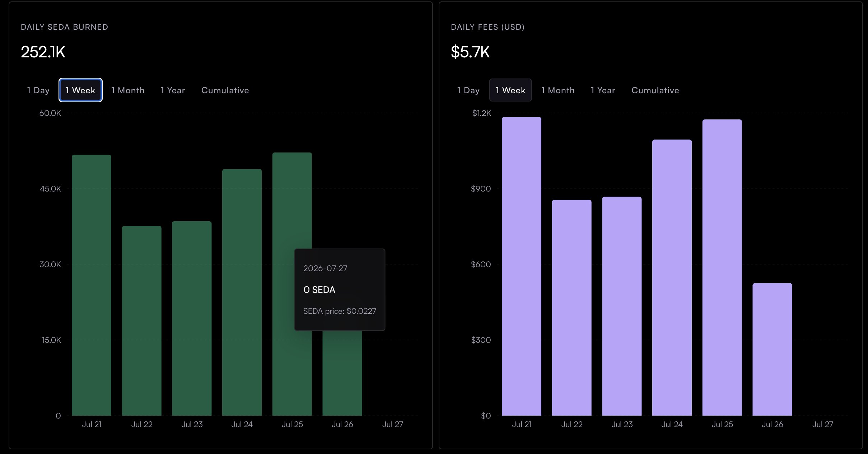Select the 1 Week tab in Daily Fees

click(x=510, y=90)
